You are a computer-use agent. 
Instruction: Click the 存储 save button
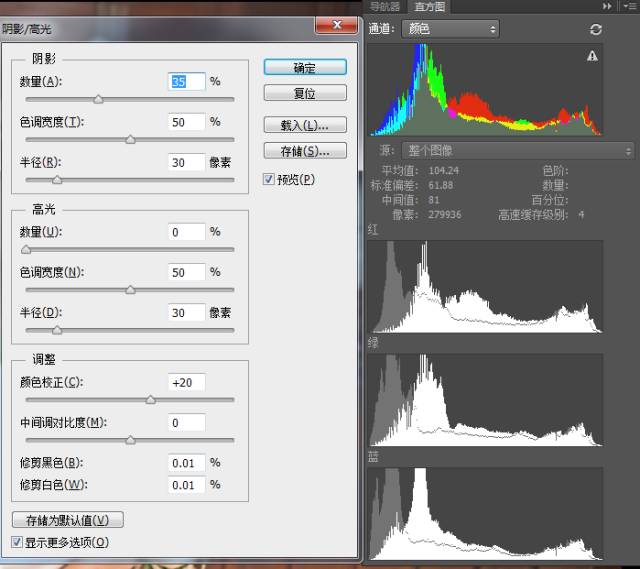pos(305,151)
